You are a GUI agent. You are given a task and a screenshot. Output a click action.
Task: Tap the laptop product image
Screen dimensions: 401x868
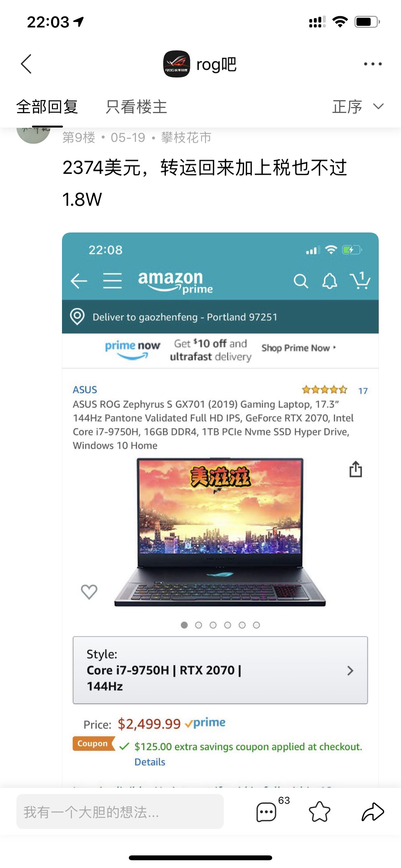(x=220, y=532)
